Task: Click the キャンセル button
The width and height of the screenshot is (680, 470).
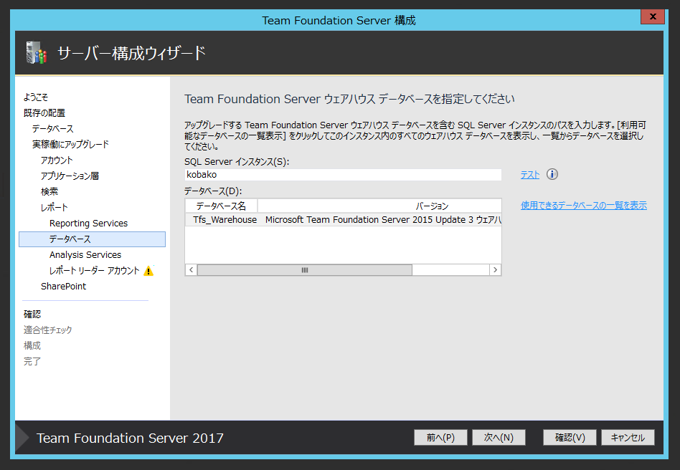Action: coord(628,437)
